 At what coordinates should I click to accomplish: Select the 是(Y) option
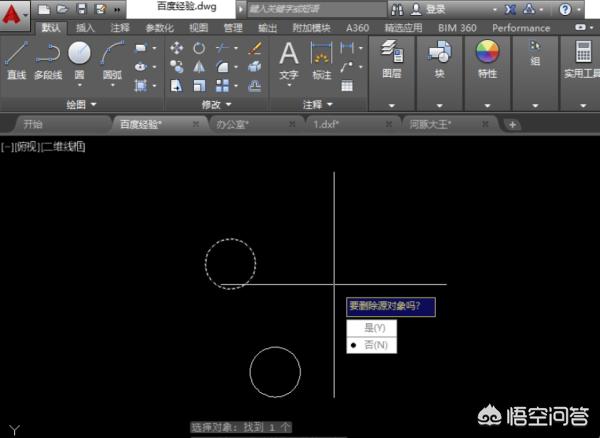click(x=373, y=328)
